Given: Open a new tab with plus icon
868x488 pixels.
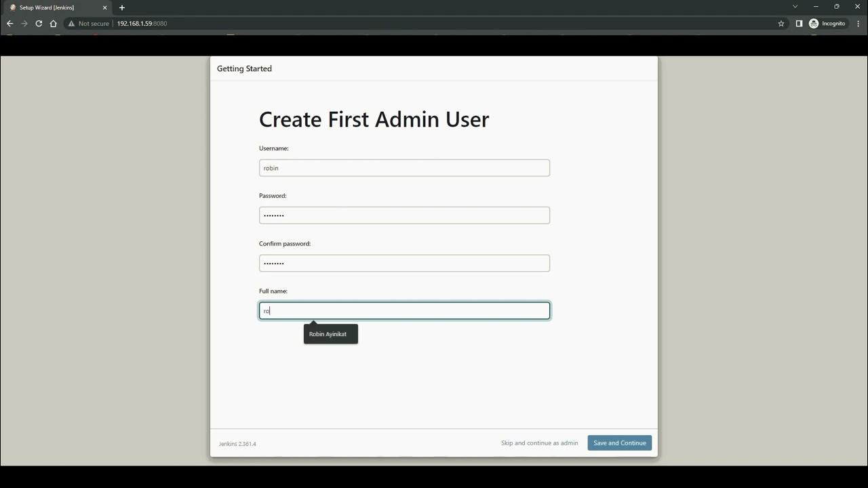Looking at the screenshot, I should tap(122, 7).
